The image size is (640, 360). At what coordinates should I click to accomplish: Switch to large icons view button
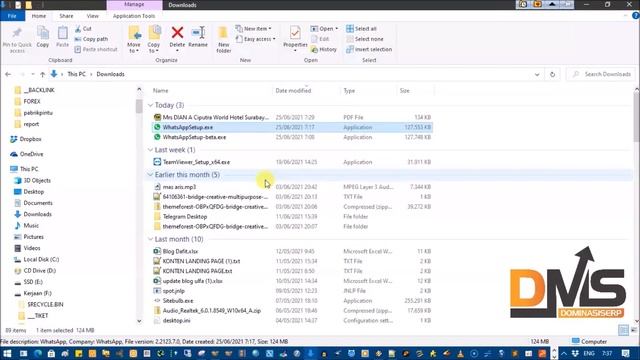(x=633, y=330)
